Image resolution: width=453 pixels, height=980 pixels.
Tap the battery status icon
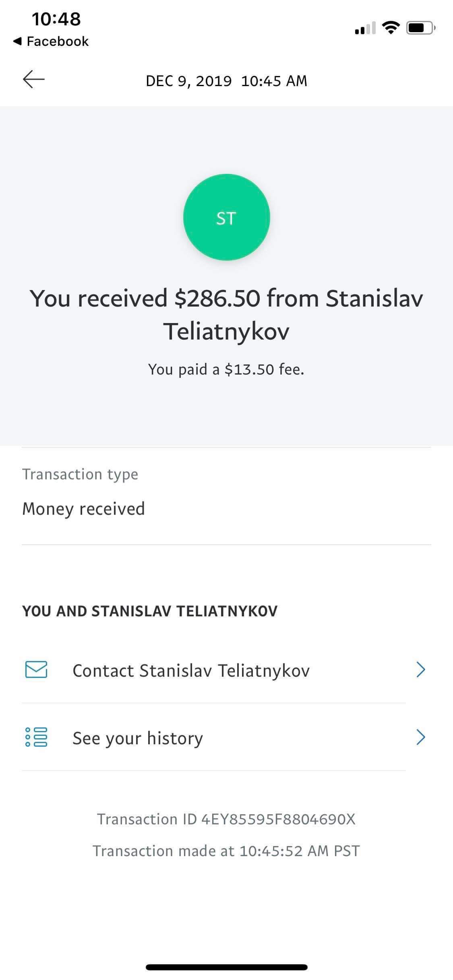coord(420,28)
